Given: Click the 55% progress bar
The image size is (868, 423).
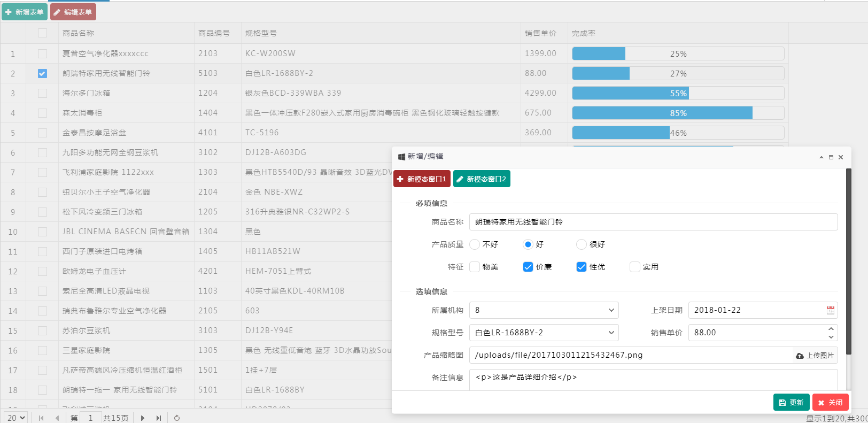Looking at the screenshot, I should point(678,93).
